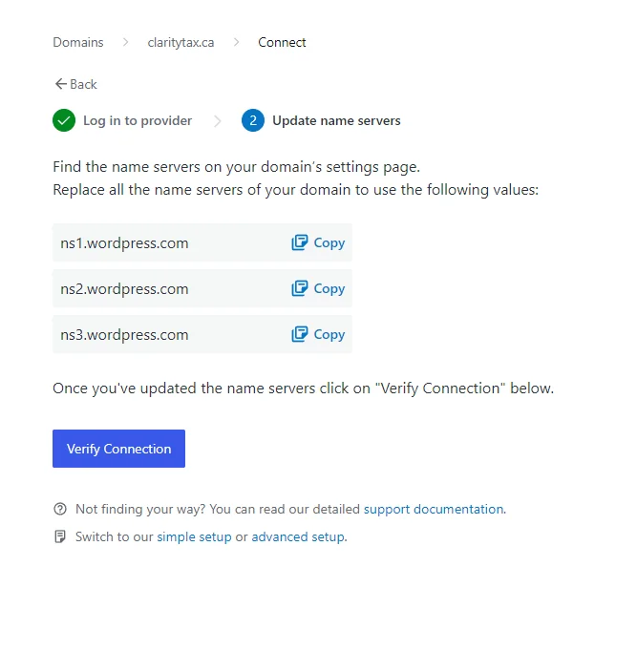
Task: Click copy icon beside ns2.wordpress.com
Action: point(300,288)
